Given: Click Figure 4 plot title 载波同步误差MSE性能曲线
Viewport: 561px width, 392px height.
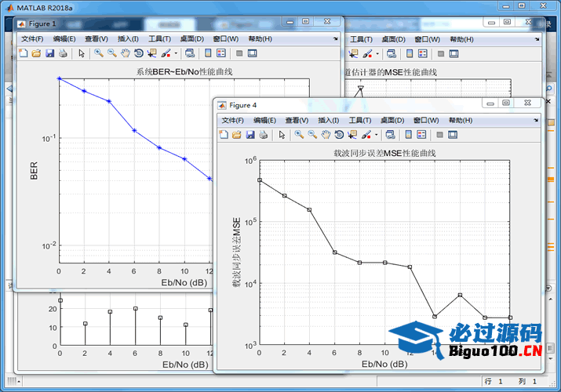Looking at the screenshot, I should (x=384, y=154).
